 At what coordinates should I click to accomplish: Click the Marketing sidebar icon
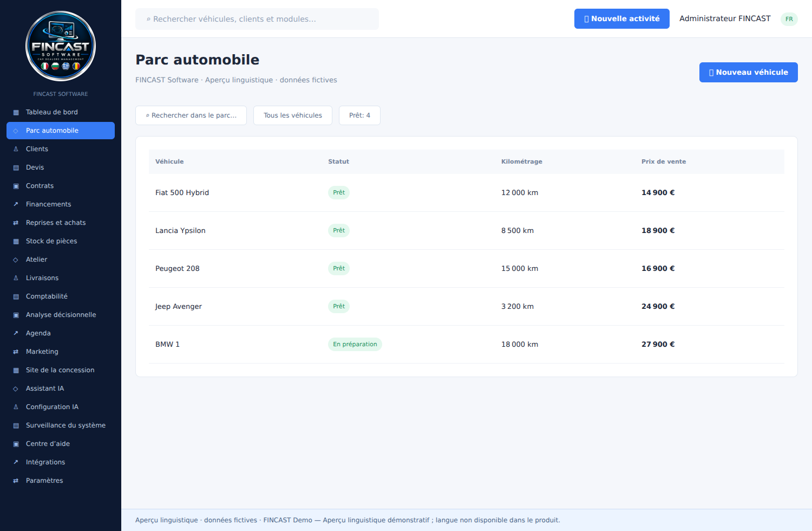[16, 352]
